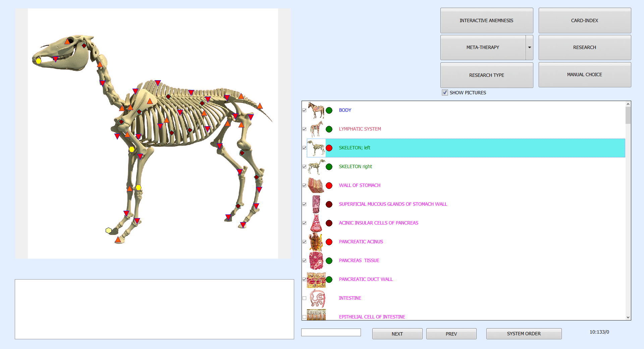Click the Pancreatic Acinus picture icon
644x349 pixels.
click(316, 242)
